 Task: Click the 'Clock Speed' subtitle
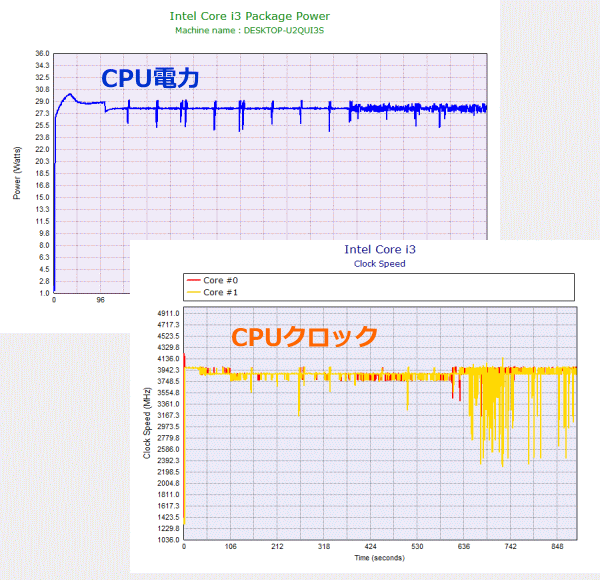tap(380, 264)
